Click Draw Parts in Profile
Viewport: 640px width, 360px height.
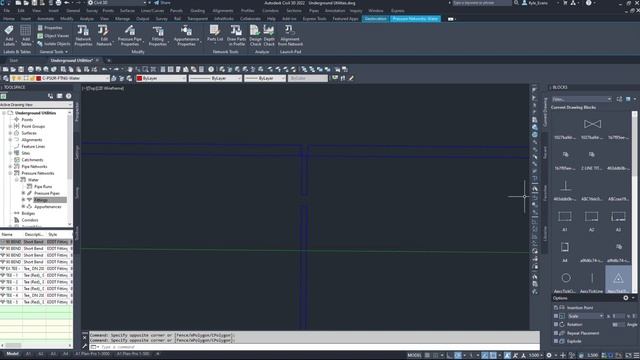[236, 35]
